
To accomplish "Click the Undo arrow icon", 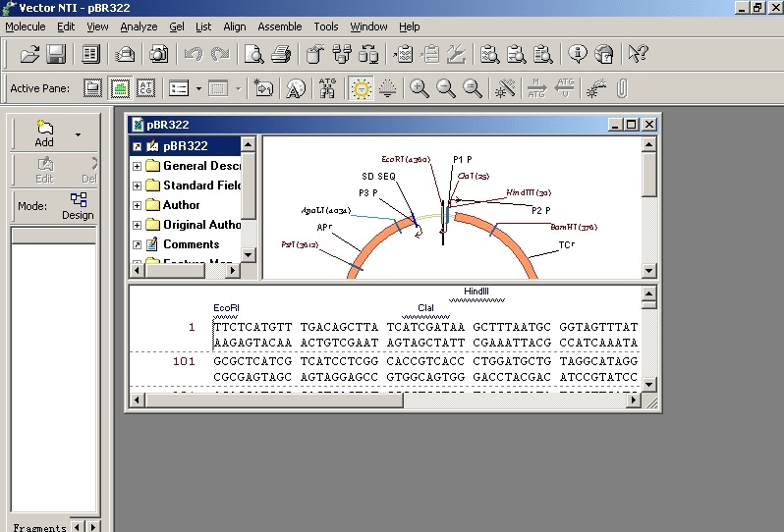I will [193, 54].
